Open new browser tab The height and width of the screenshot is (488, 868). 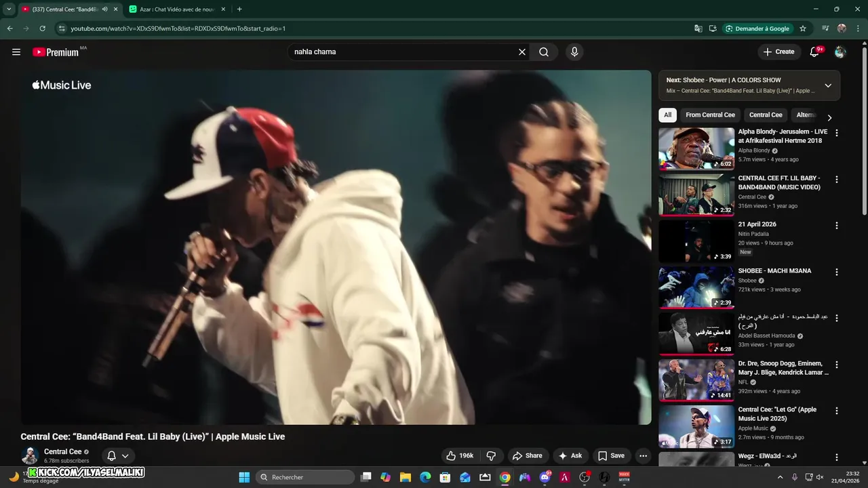click(239, 9)
